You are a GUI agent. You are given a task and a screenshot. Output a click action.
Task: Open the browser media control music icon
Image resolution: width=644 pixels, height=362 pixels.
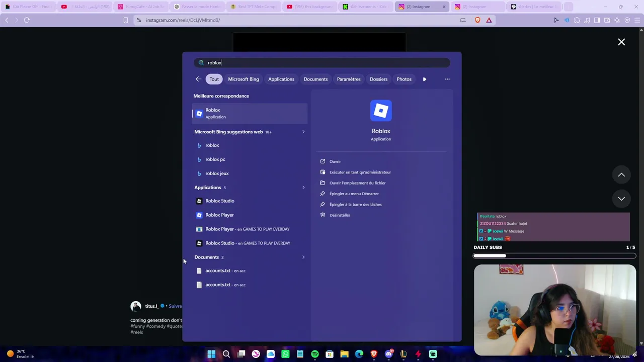click(587, 20)
